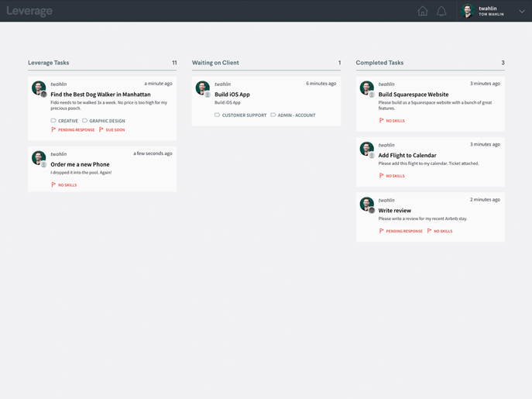
Task: Click the twahlin username in header
Action: coord(488,9)
